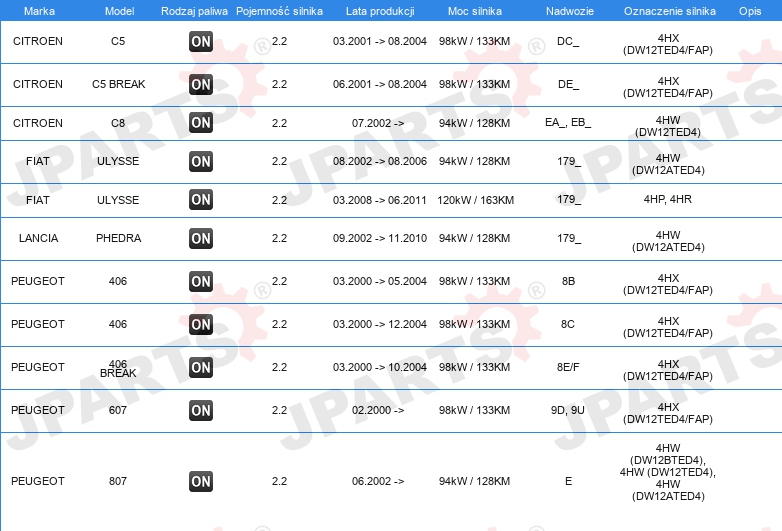782x531 pixels.
Task: Select the LANCIA brand cell
Action: (38, 238)
